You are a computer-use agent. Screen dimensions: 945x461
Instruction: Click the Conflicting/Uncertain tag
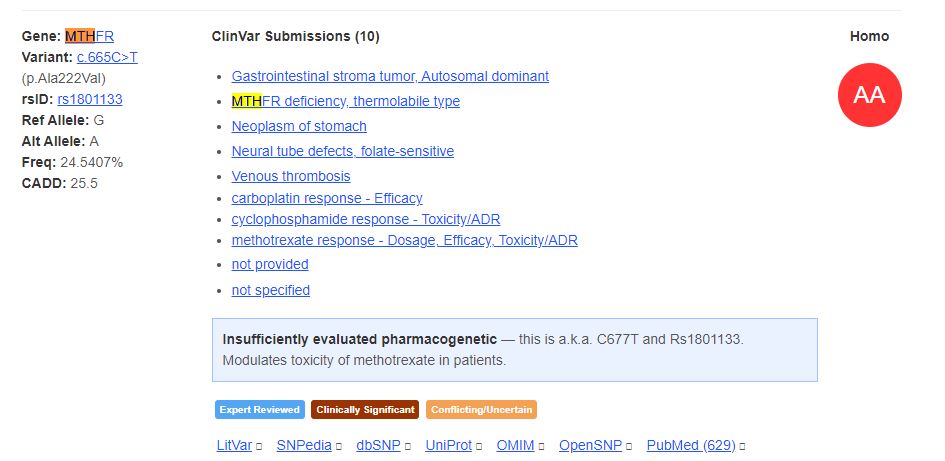coord(481,410)
